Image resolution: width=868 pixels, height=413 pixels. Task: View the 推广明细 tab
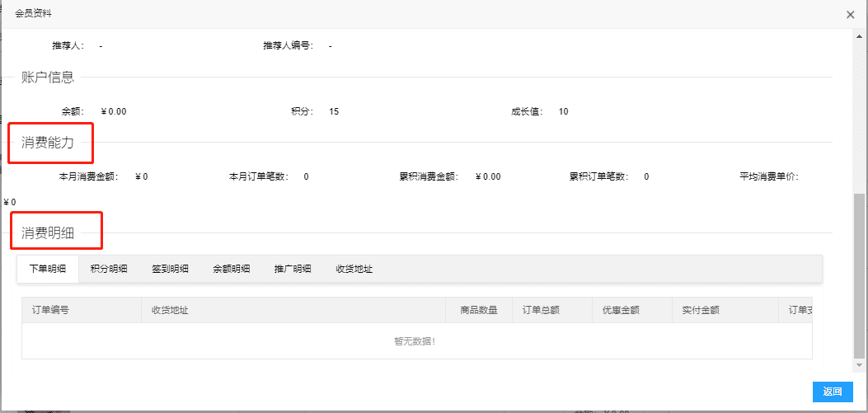tap(293, 269)
